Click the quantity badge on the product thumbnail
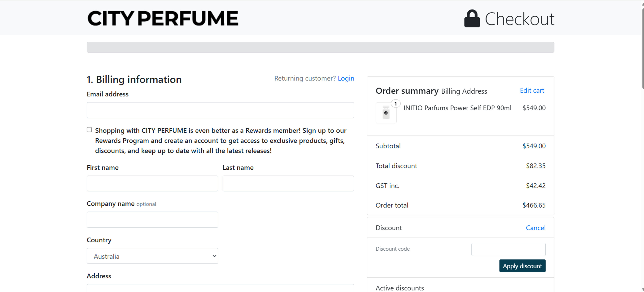Viewport: 644px width, 292px height. (x=395, y=104)
